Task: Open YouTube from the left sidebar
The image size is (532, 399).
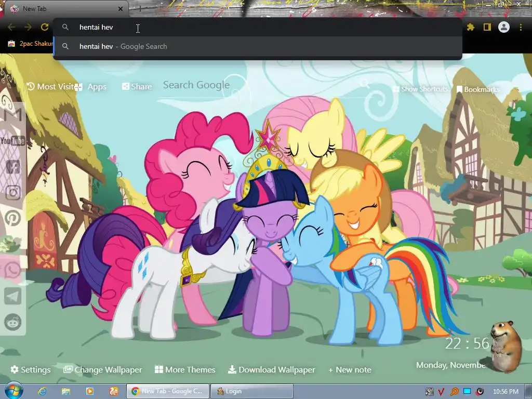Action: tap(13, 140)
